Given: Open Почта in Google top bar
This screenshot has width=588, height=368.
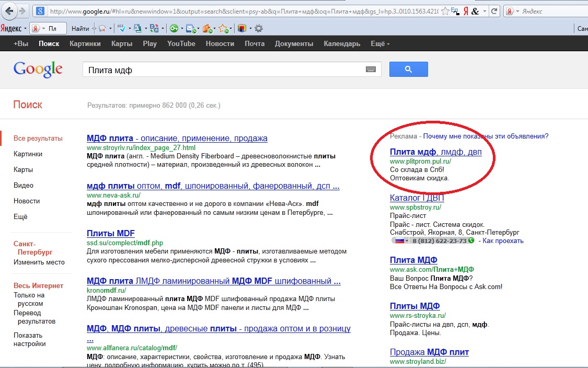Looking at the screenshot, I should click(255, 43).
